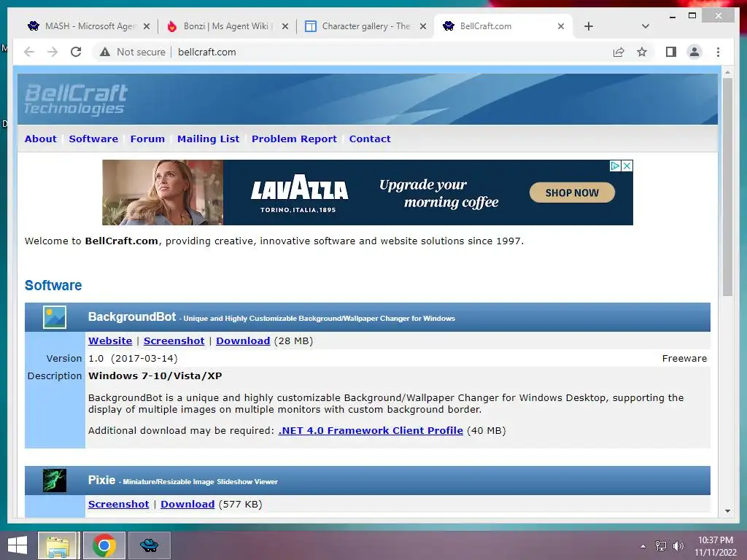Image resolution: width=747 pixels, height=560 pixels.
Task: Switch to the Character gallery tab
Action: [365, 26]
